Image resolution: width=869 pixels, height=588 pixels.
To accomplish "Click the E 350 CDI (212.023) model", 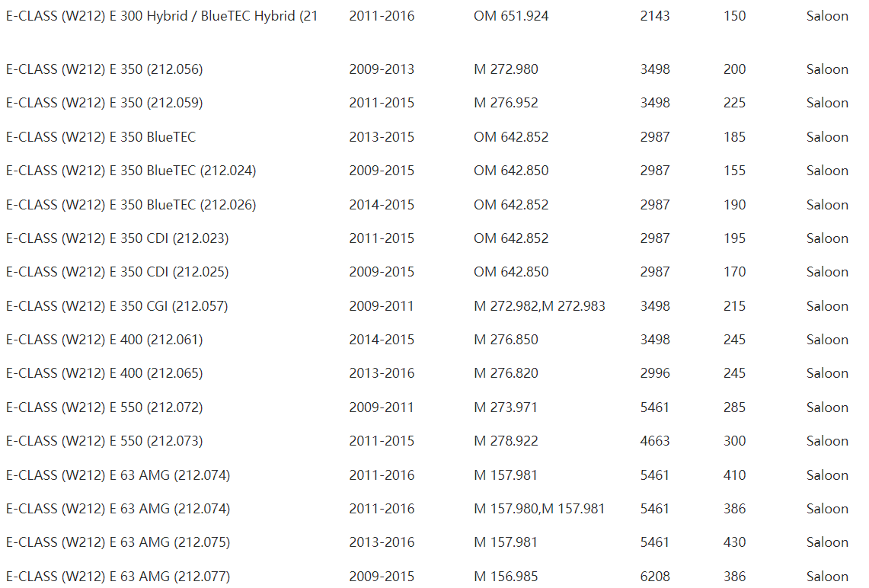I will tap(117, 238).
